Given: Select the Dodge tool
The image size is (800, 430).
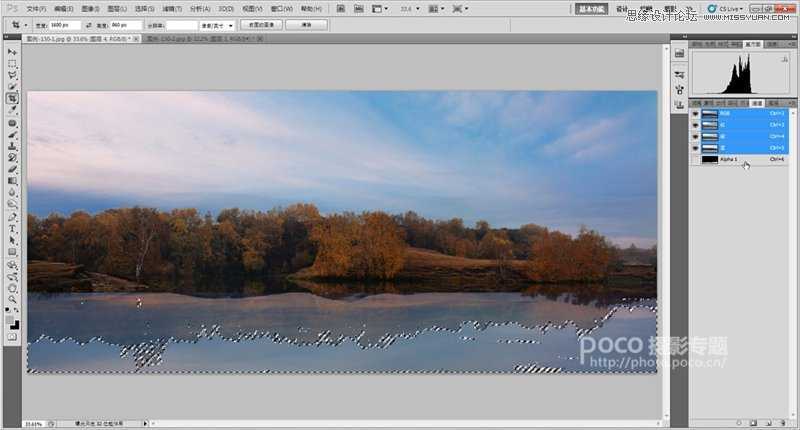Looking at the screenshot, I should 12,204.
